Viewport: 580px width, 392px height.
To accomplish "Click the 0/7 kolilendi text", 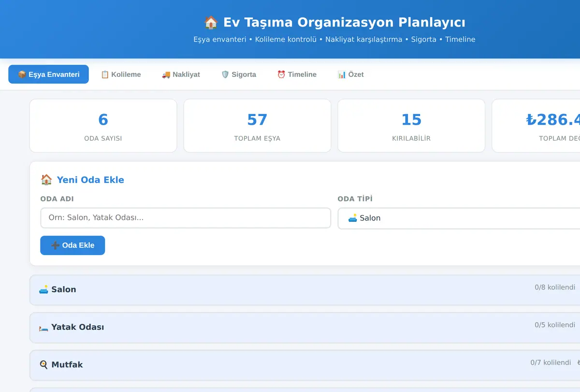I will tap(551, 363).
